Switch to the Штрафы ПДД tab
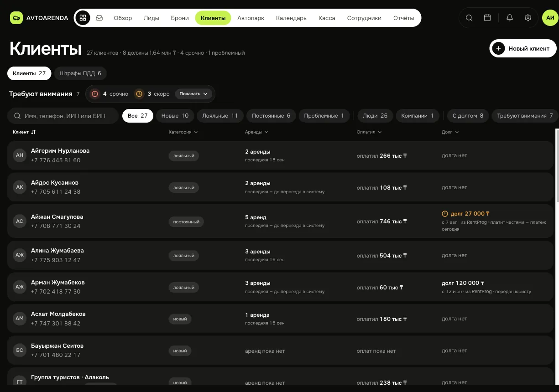This screenshot has width=559, height=392. point(80,73)
